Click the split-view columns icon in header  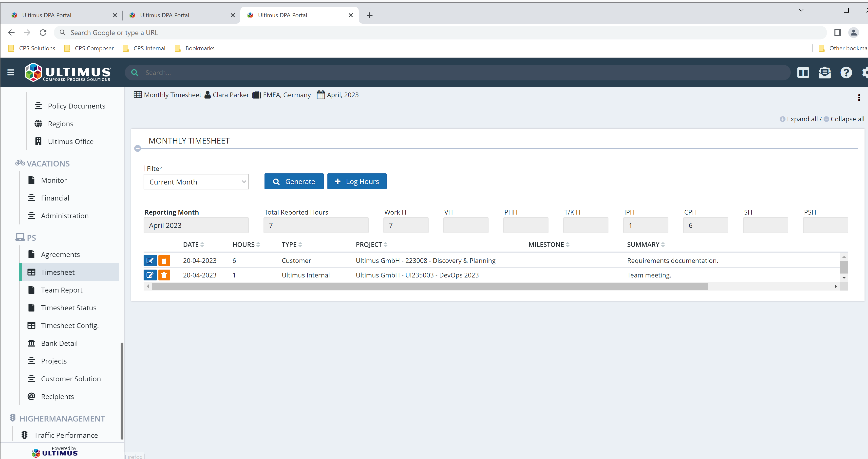[x=803, y=73]
